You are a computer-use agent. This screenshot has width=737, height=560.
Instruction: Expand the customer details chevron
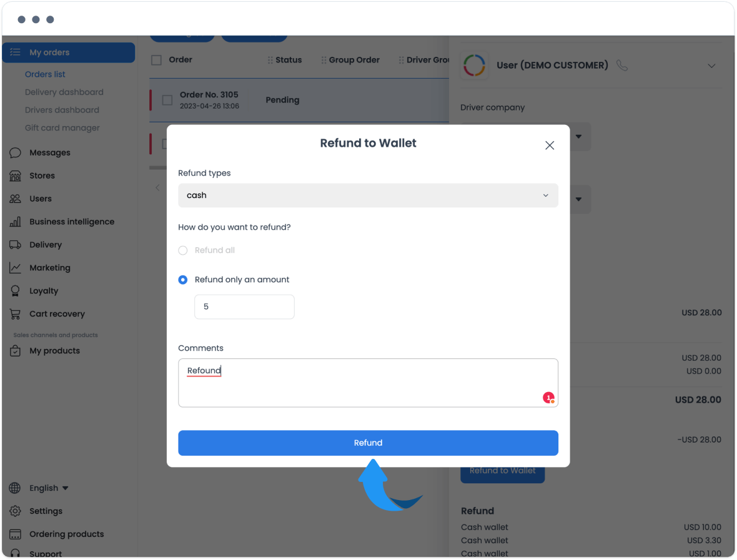[x=711, y=66]
